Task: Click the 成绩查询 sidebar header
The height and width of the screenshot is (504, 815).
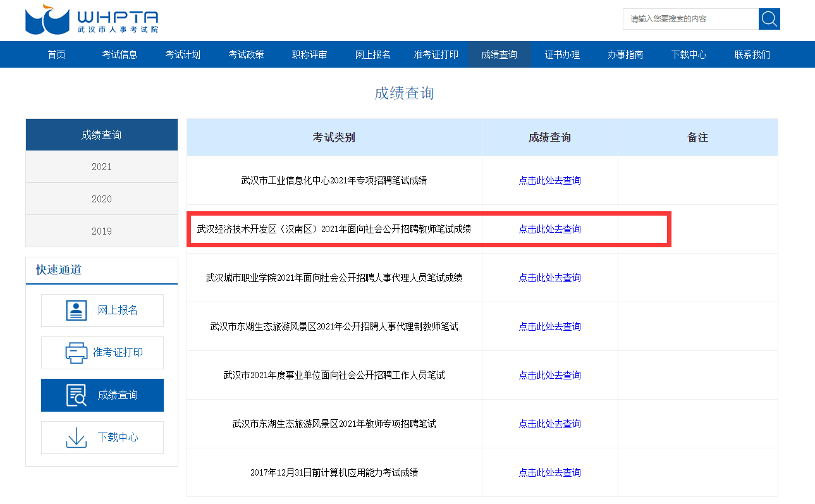Action: [x=102, y=135]
